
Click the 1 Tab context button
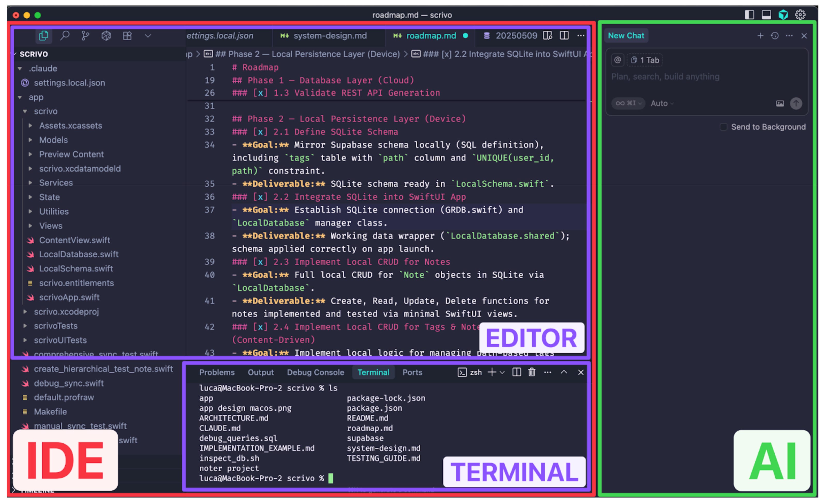tap(645, 60)
